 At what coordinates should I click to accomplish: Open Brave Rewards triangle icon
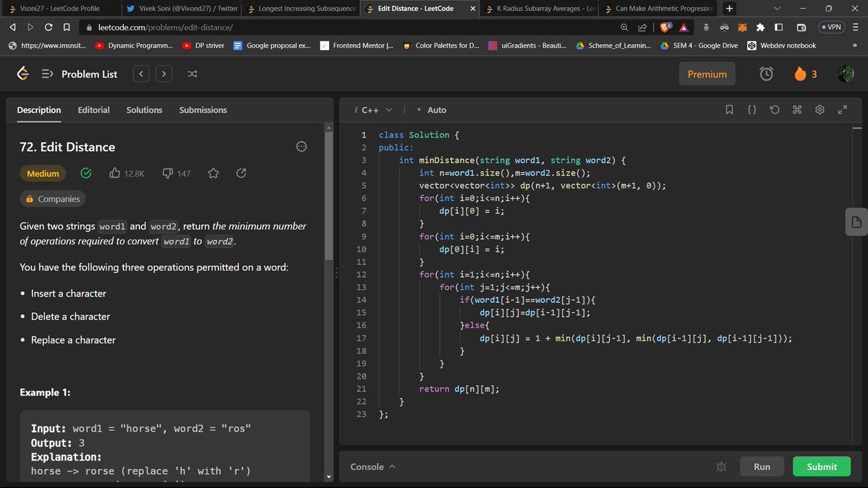tap(684, 27)
